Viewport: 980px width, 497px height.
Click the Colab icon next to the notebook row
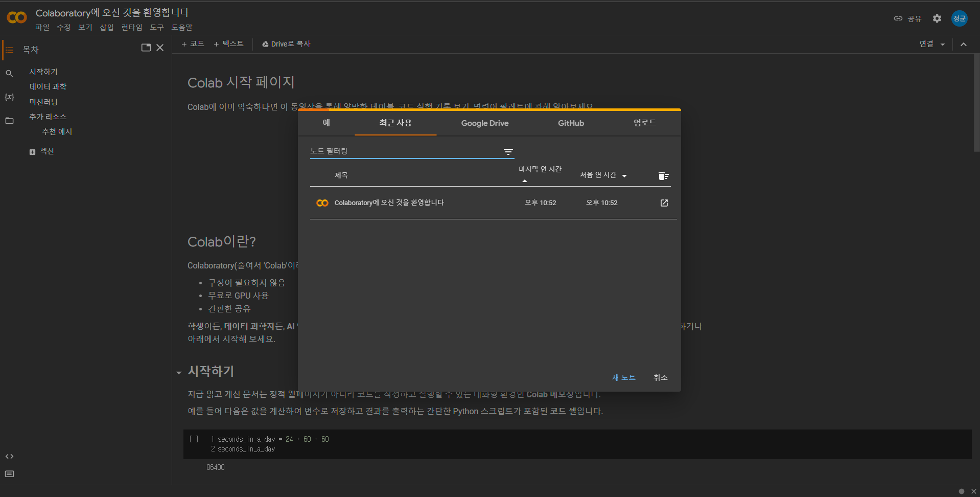click(322, 203)
